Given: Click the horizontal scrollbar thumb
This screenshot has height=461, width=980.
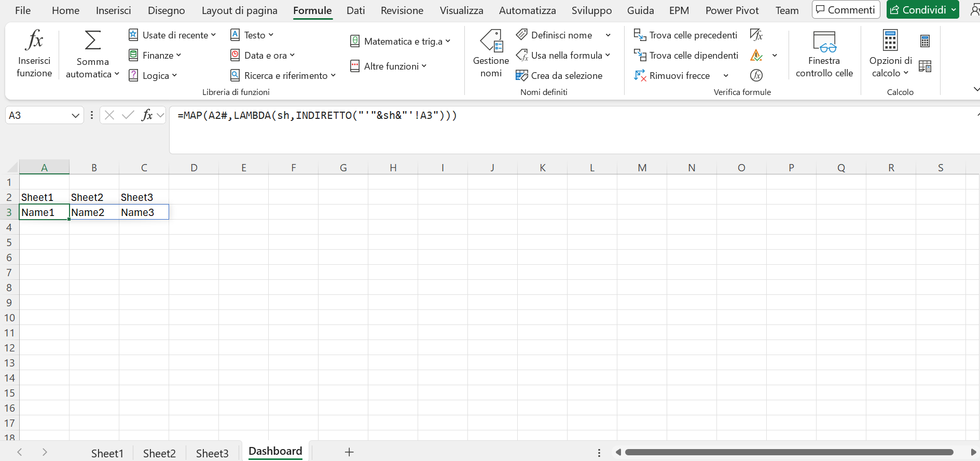Looking at the screenshot, I should click(x=789, y=452).
